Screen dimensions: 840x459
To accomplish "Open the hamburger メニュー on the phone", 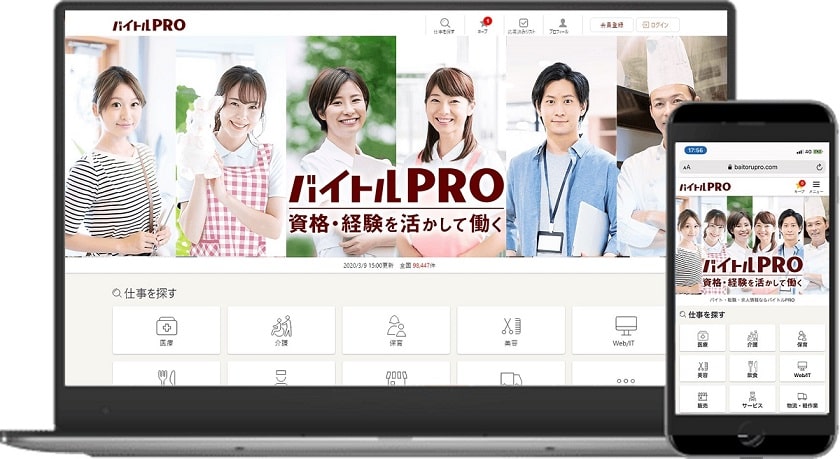I will (816, 186).
